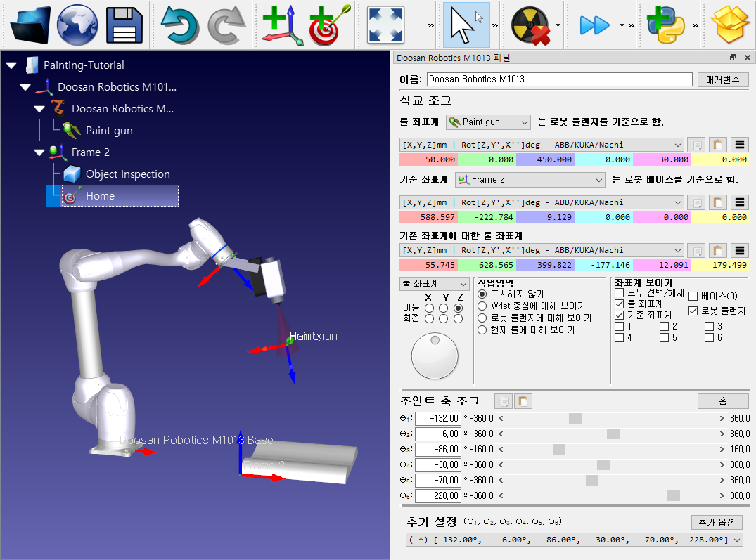Collapse the Painting-Tutorial tree node
756x560 pixels.
click(x=11, y=65)
